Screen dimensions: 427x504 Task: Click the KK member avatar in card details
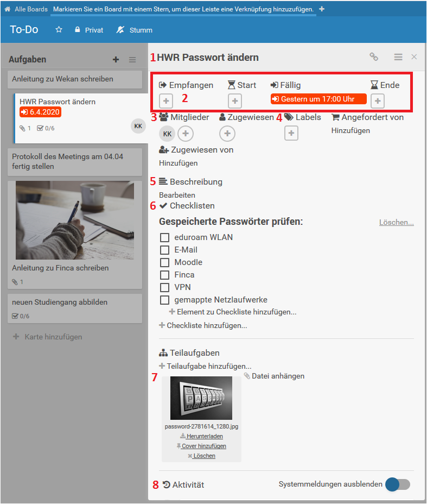pyautogui.click(x=168, y=134)
